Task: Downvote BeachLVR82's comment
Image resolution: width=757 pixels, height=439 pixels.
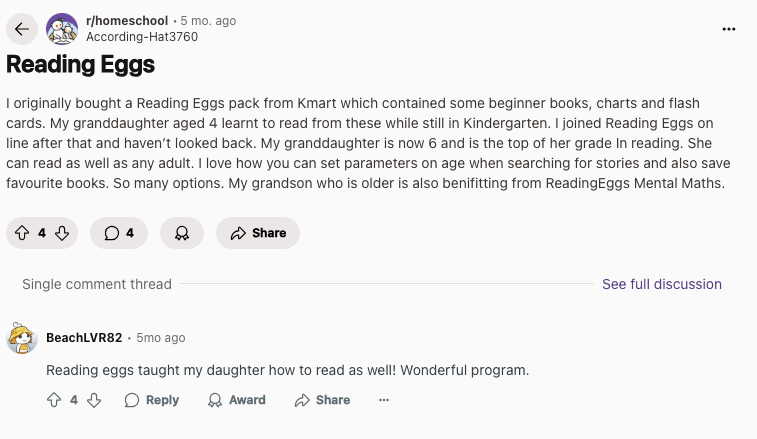Action: coord(94,400)
